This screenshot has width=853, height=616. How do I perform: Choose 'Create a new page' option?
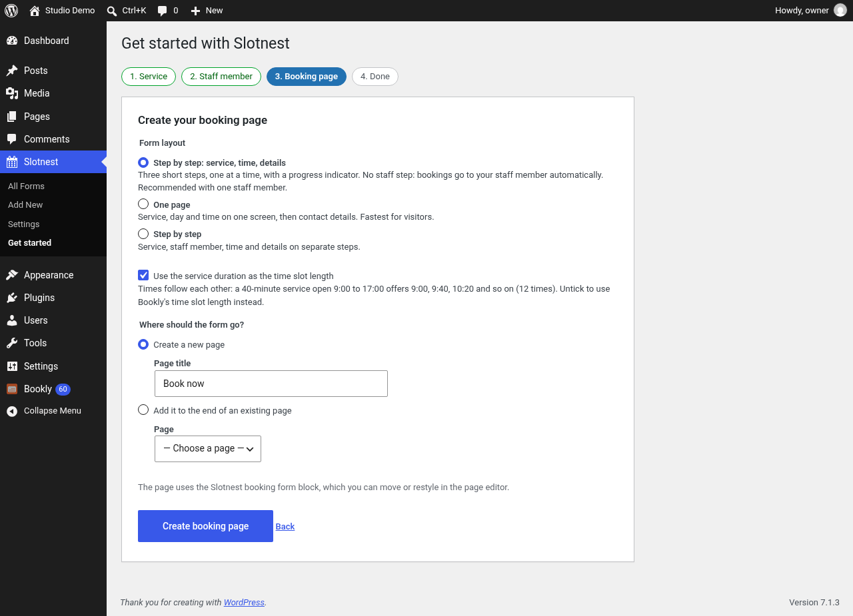[143, 344]
